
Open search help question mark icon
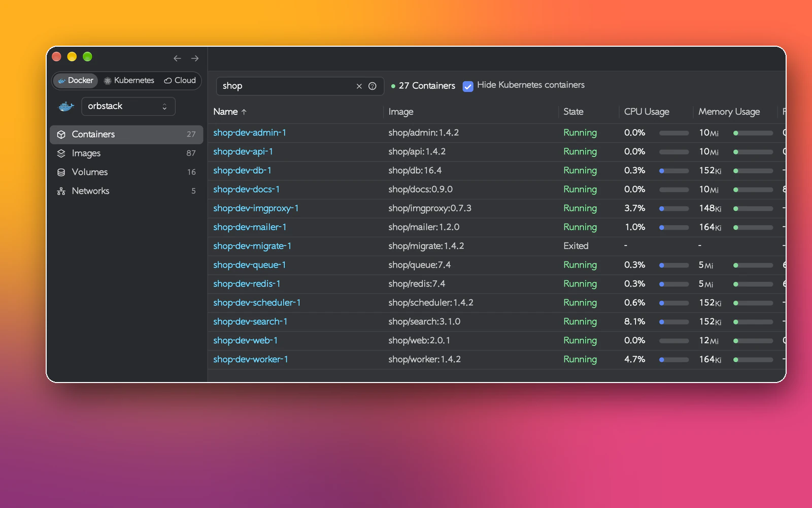(373, 86)
